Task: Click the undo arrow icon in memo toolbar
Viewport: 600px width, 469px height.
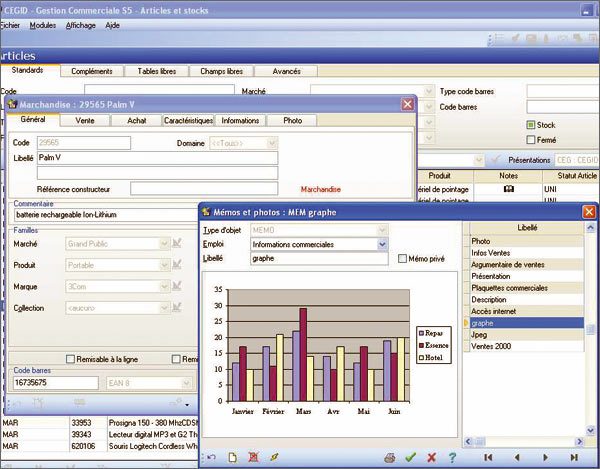Action: [x=208, y=457]
